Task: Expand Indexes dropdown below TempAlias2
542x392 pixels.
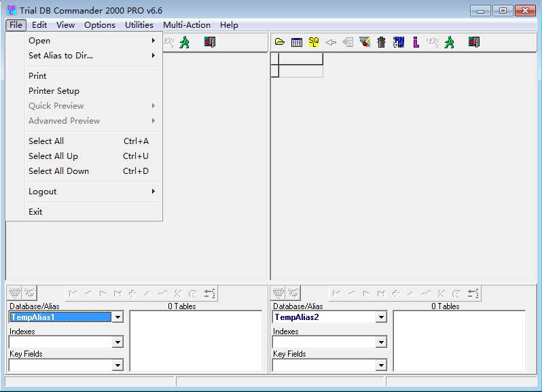Action: (381, 342)
